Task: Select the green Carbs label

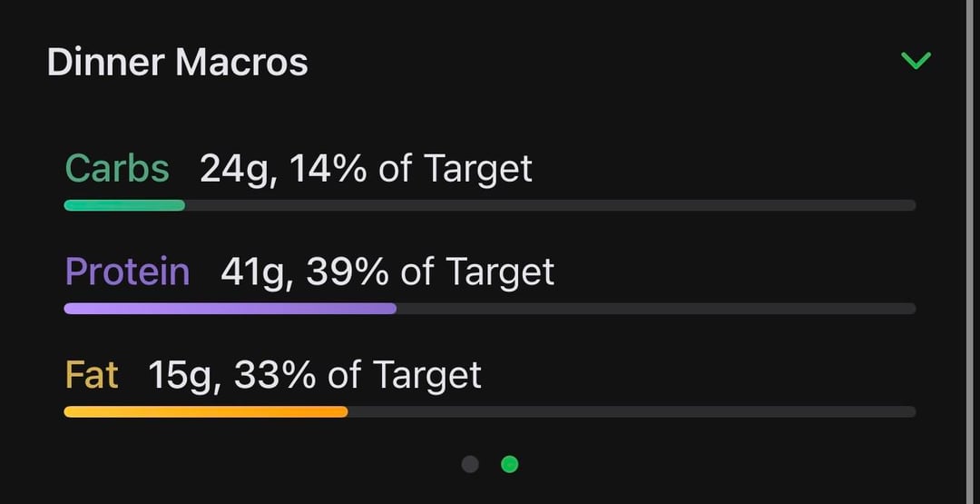Action: 117,169
